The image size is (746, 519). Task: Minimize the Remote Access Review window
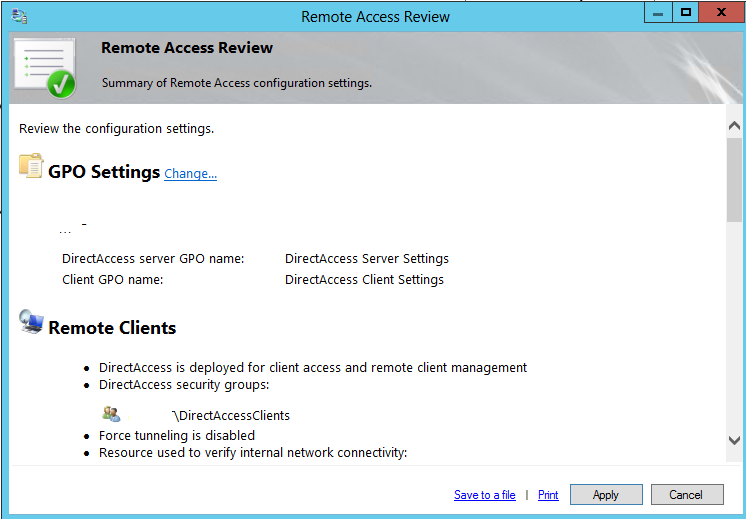658,13
